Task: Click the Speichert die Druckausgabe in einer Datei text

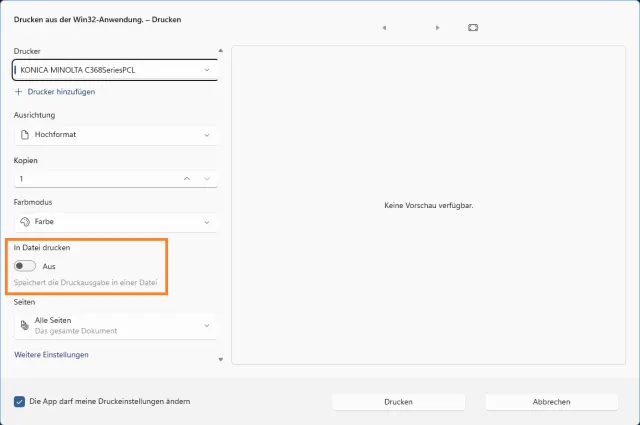Action: pyautogui.click(x=85, y=283)
